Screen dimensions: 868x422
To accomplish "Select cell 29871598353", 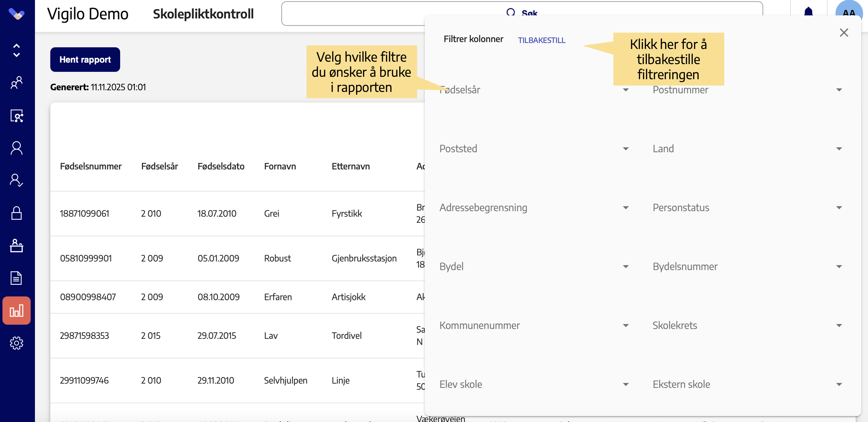I will (x=84, y=336).
